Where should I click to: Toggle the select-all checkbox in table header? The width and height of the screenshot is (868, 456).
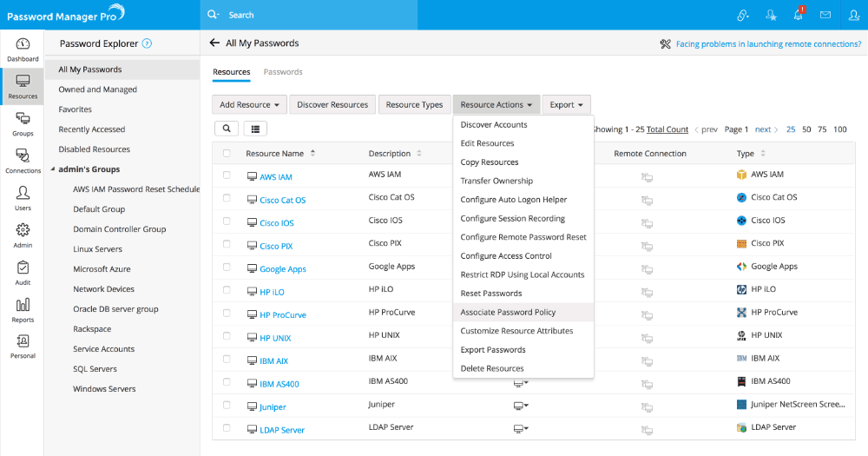tap(227, 154)
